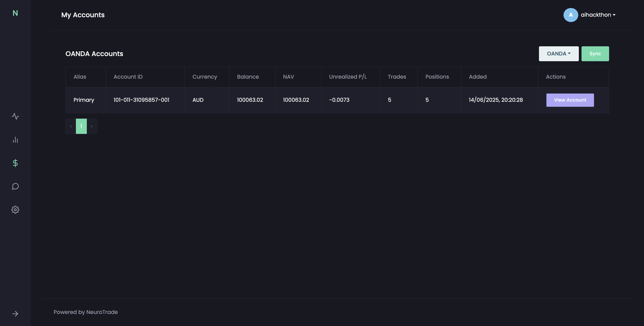Open the activity pulse icon in sidebar
Image resolution: width=644 pixels, height=326 pixels.
click(x=15, y=116)
